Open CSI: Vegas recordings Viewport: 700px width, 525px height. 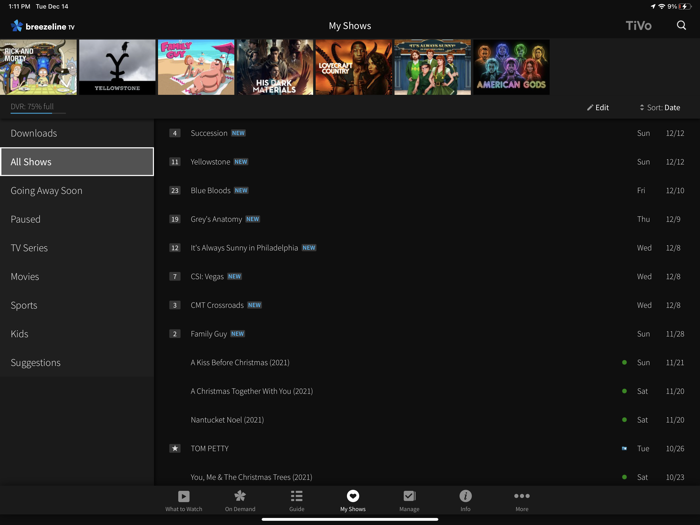(x=427, y=276)
